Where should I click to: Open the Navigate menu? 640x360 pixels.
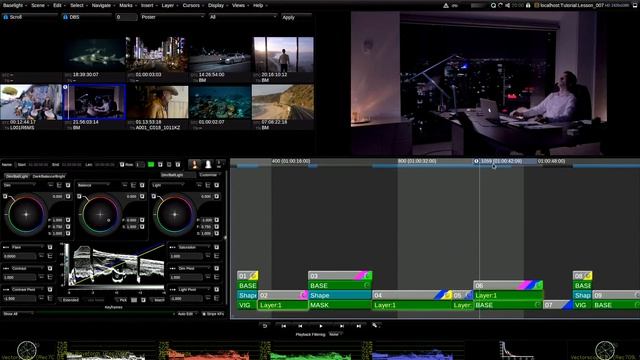click(x=103, y=5)
